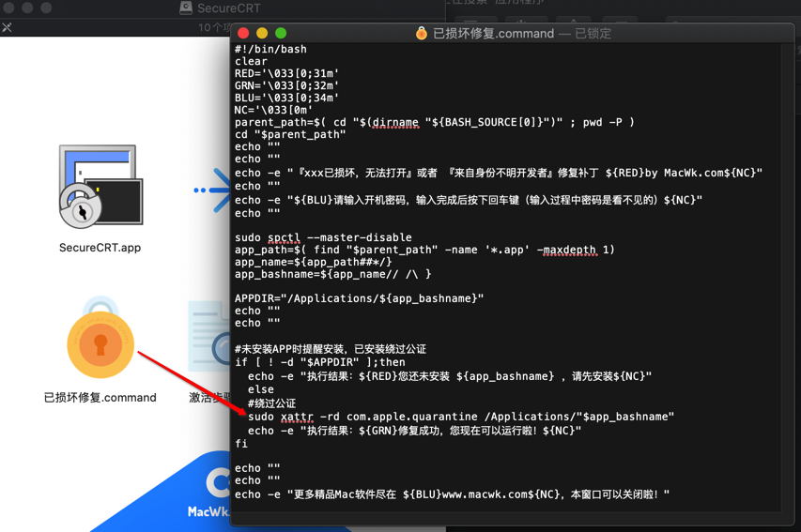Open the SecureCRT.app icon in the Finder window
Viewport: 801px width, 532px height.
[100, 187]
